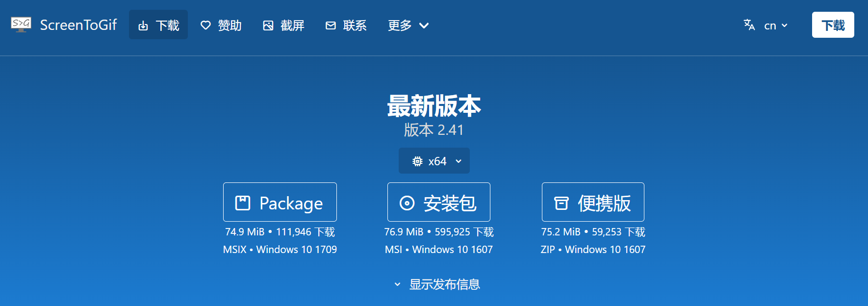Click the 75.2 MiB • 59,253 下载 text
This screenshot has height=306, width=868.
[593, 232]
